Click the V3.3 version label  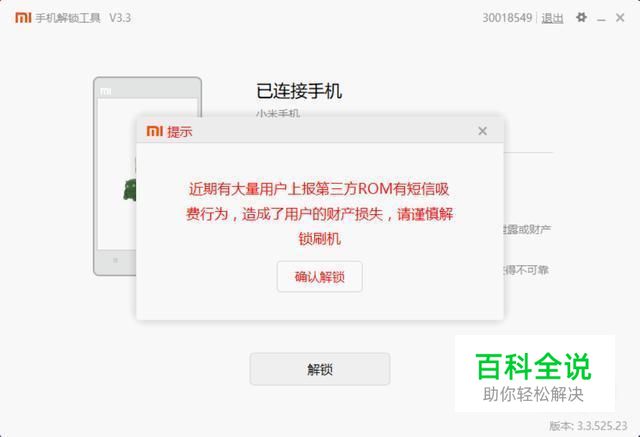point(120,18)
